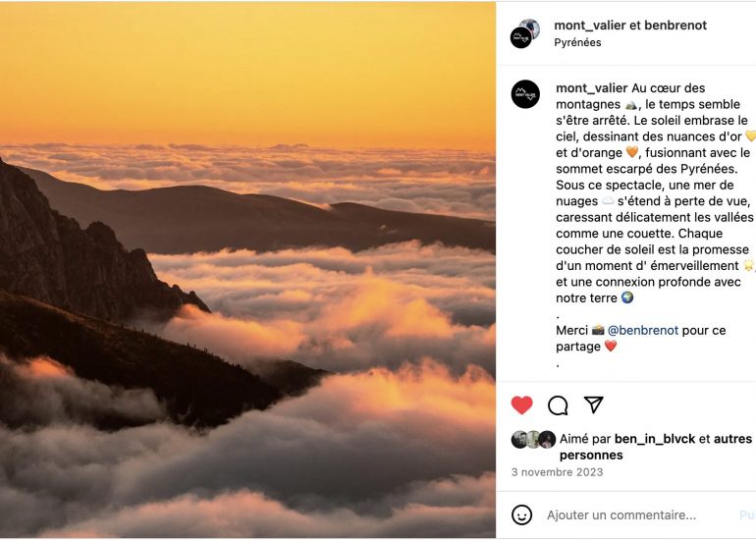Click the comment speech bubble icon
756x540 pixels.
558,405
